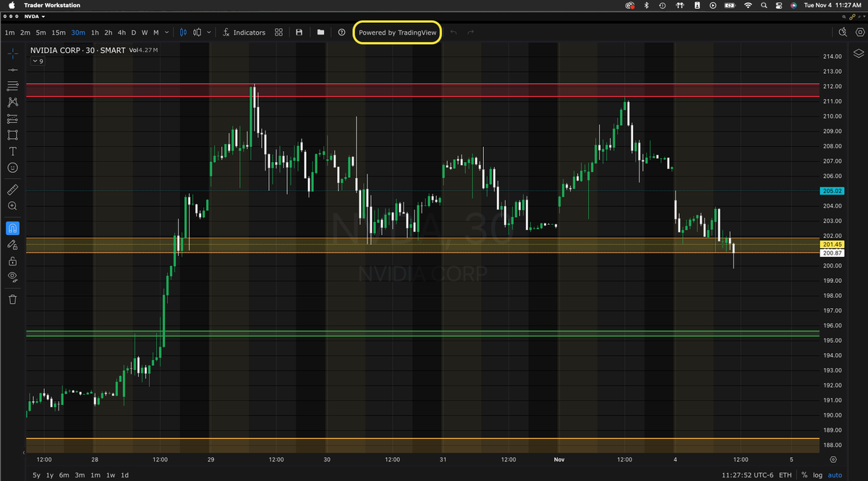Switch to the 2h interval

109,33
